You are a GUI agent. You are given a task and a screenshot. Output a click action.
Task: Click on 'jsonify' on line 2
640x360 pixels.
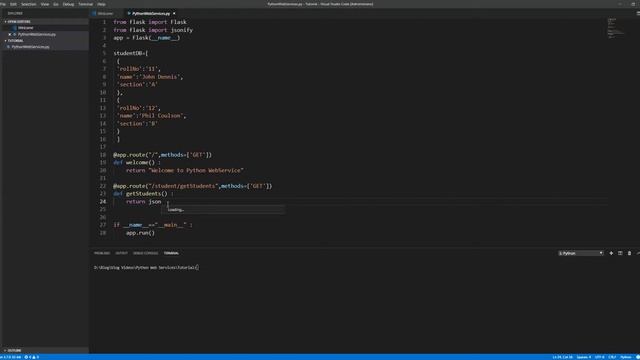point(182,30)
